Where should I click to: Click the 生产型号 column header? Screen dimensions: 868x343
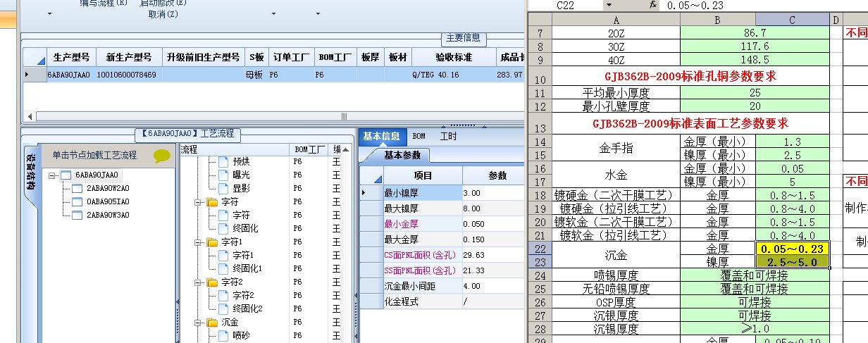coord(70,57)
